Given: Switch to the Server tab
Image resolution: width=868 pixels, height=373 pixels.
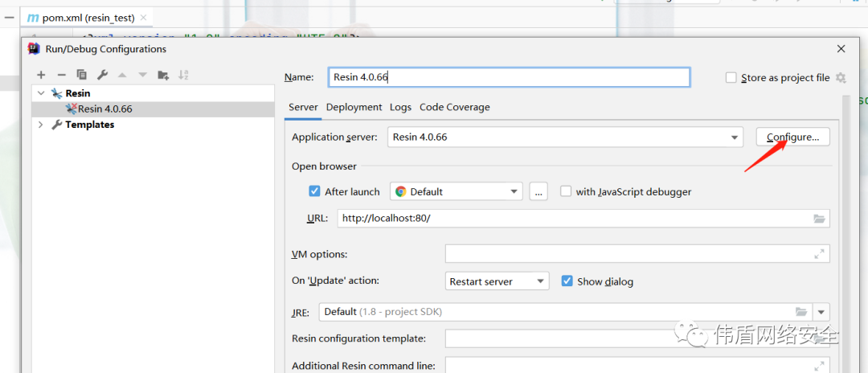Looking at the screenshot, I should point(303,107).
